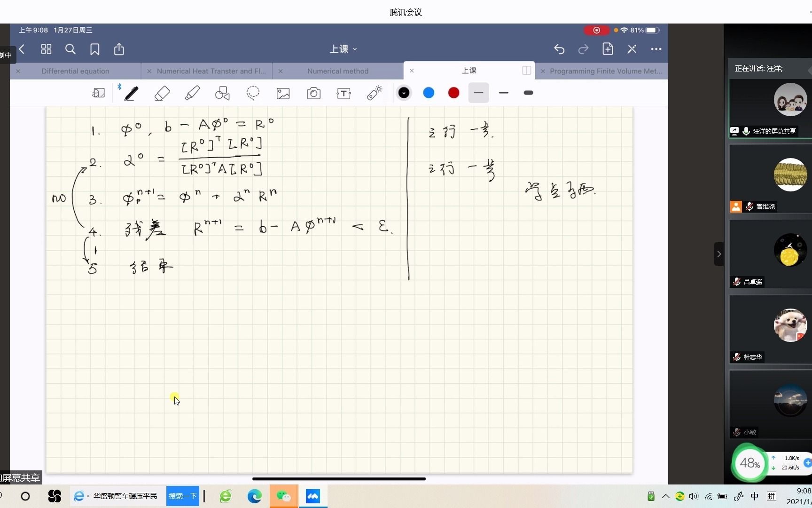
Task: Open volume control in tray
Action: click(694, 496)
